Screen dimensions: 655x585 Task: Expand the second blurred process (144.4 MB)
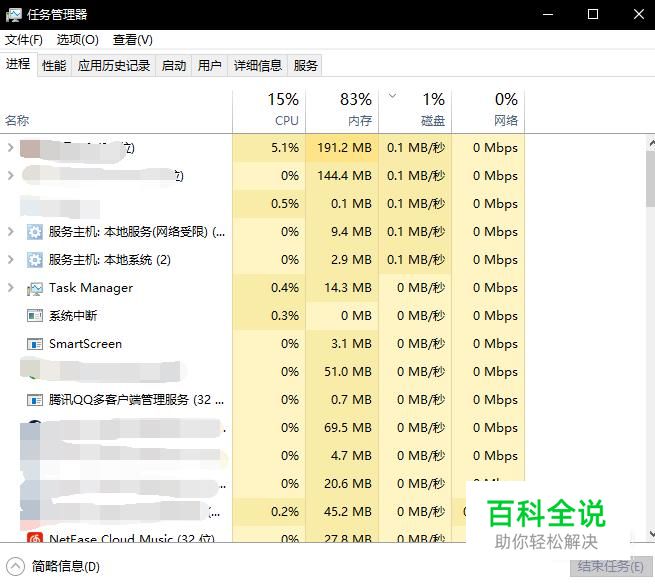[x=10, y=176]
